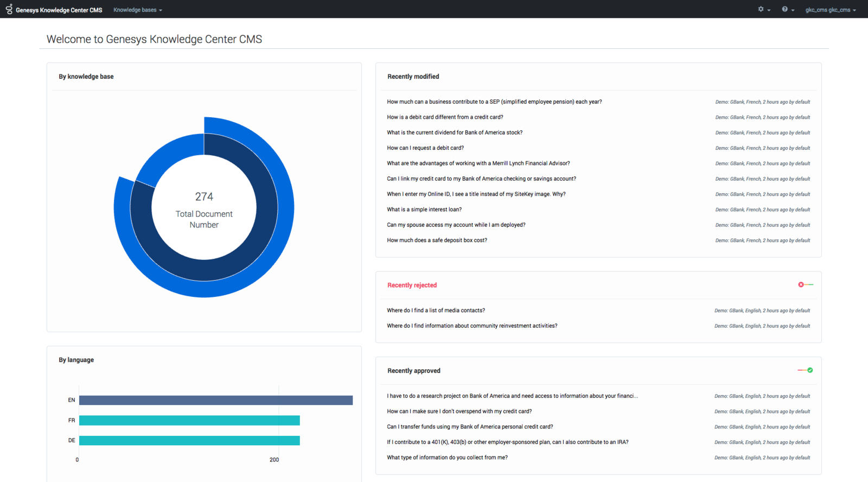This screenshot has height=482, width=868.
Task: Click the green approved status icon
Action: point(809,370)
